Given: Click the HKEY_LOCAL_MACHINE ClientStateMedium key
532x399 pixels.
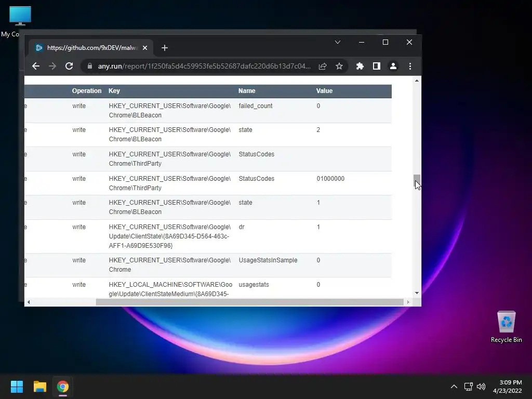Looking at the screenshot, I should coord(170,289).
